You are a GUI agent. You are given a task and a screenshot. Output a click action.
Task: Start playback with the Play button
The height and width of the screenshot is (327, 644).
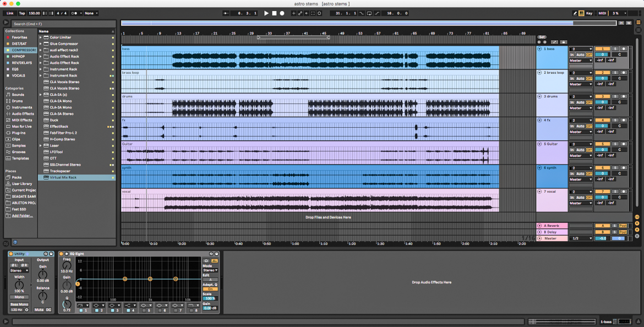click(266, 13)
